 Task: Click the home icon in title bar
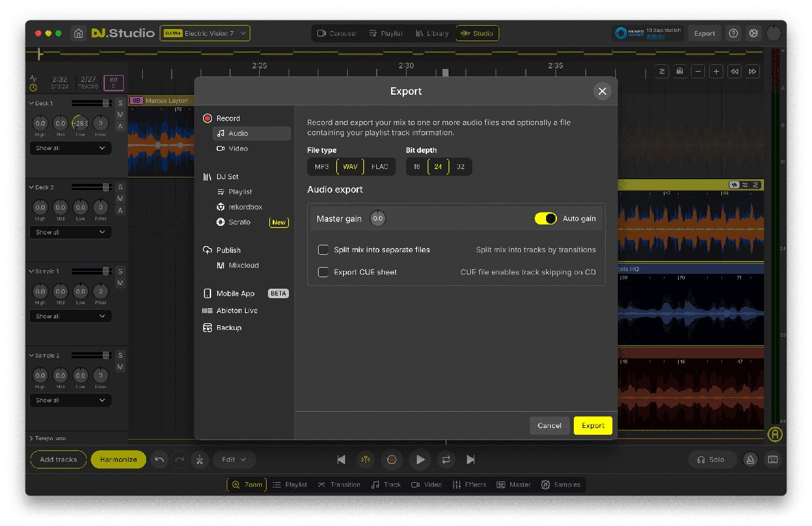point(78,33)
